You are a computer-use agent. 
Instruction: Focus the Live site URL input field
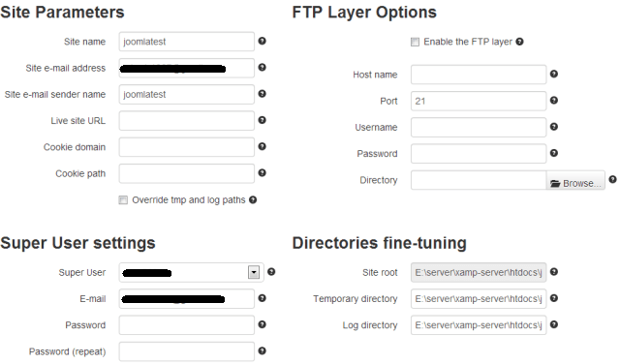187,121
